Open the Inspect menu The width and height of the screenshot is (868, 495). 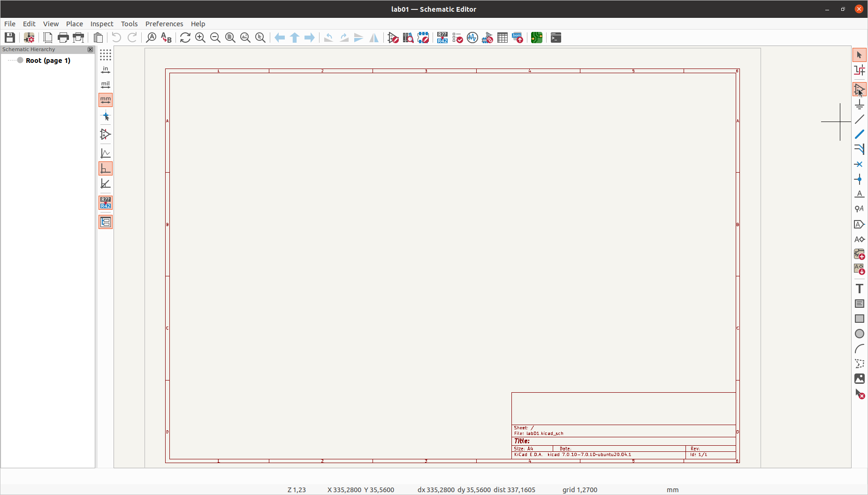[101, 23]
